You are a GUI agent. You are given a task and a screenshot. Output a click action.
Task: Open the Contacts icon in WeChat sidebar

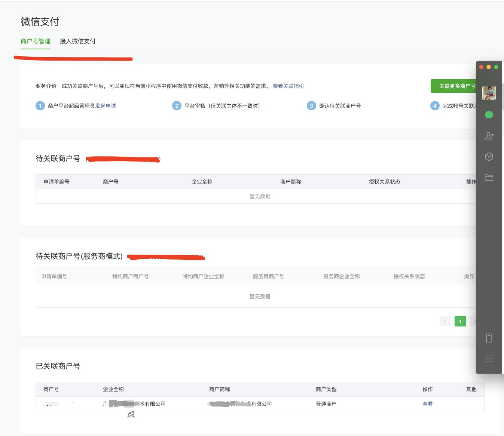[489, 136]
